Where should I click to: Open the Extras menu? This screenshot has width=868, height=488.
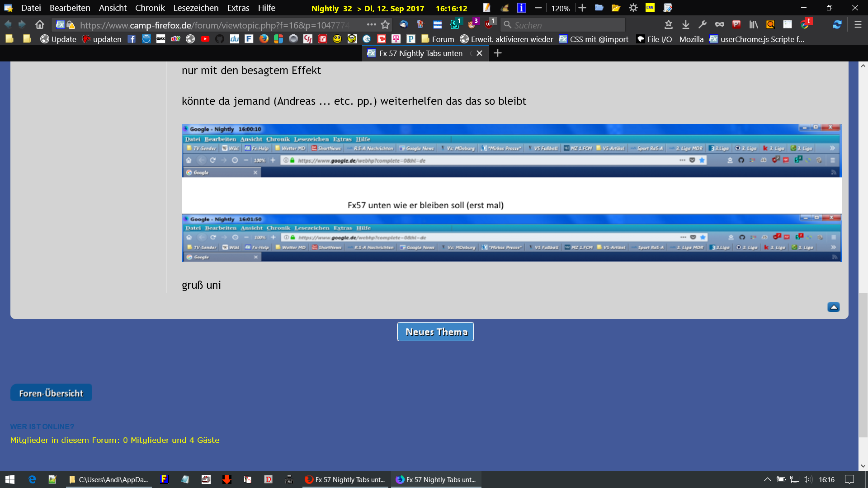click(x=238, y=8)
